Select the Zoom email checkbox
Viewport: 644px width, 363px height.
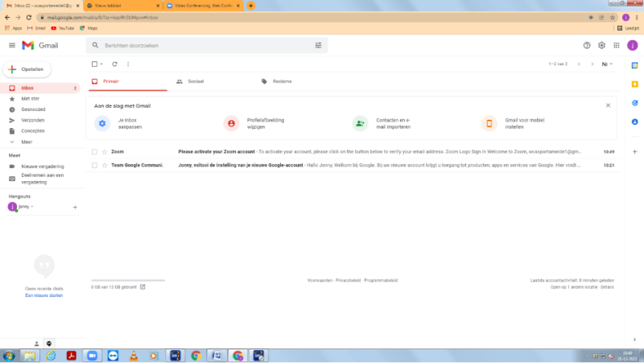[94, 152]
